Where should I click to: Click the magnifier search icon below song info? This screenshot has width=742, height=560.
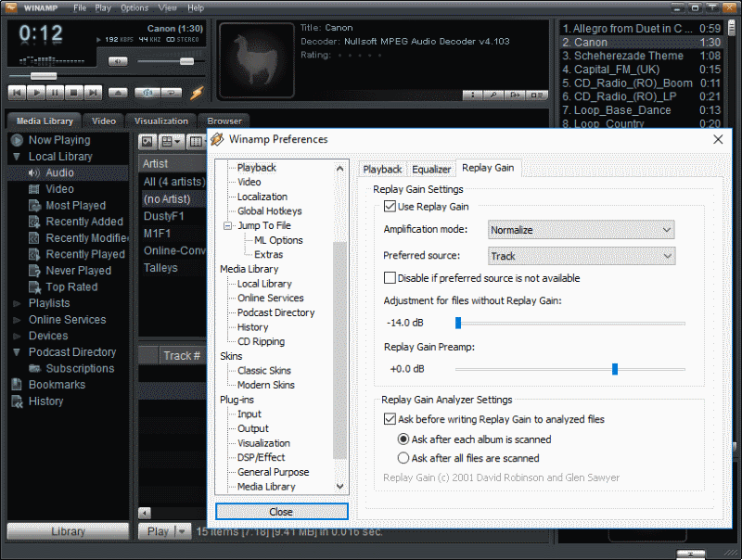[493, 95]
